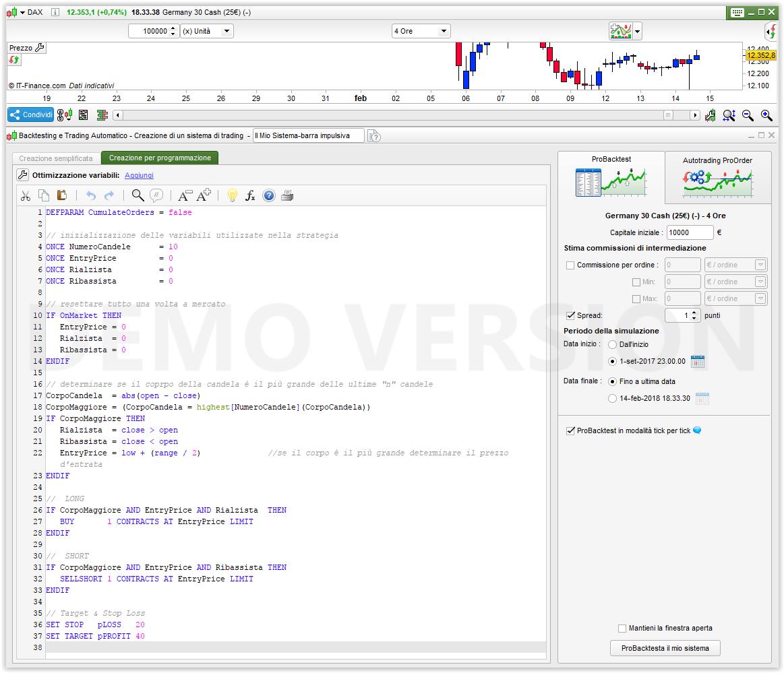The height and width of the screenshot is (673, 784).
Task: Check Mantieni la finestra aperta
Action: click(622, 628)
